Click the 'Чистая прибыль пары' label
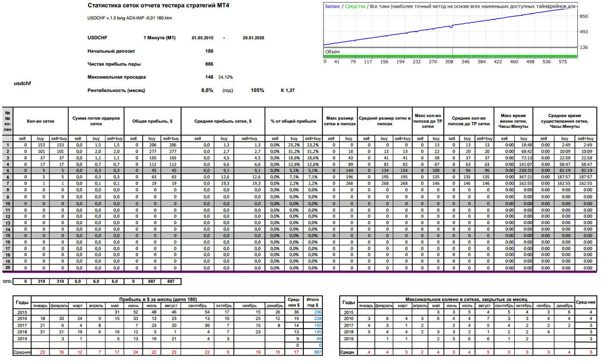 (x=114, y=64)
